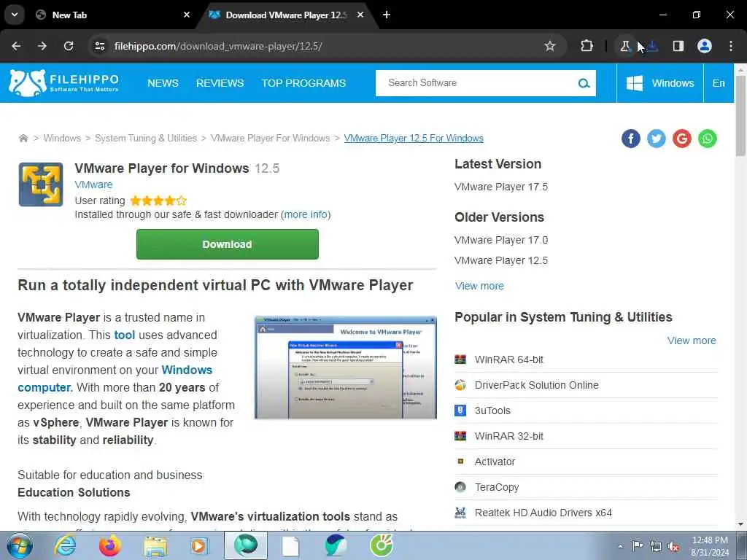
Task: Open VMware Player 12.5 For Windows breadcrumb
Action: click(414, 138)
